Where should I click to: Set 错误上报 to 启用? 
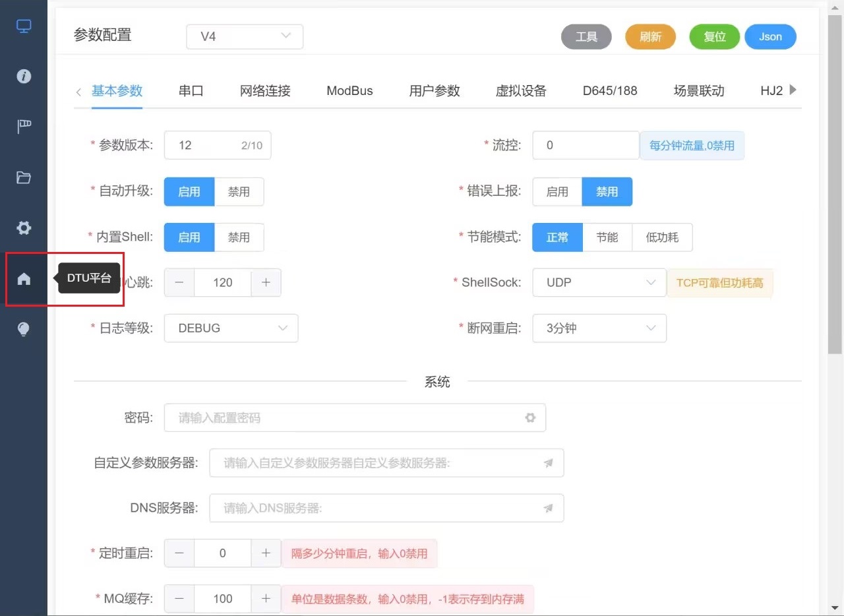pos(557,192)
